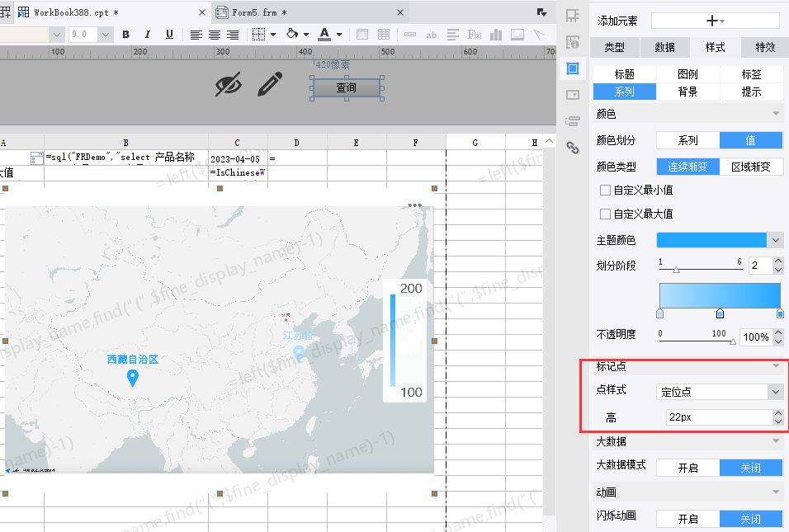
Task: Click the fill bucket background icon
Action: 292,34
